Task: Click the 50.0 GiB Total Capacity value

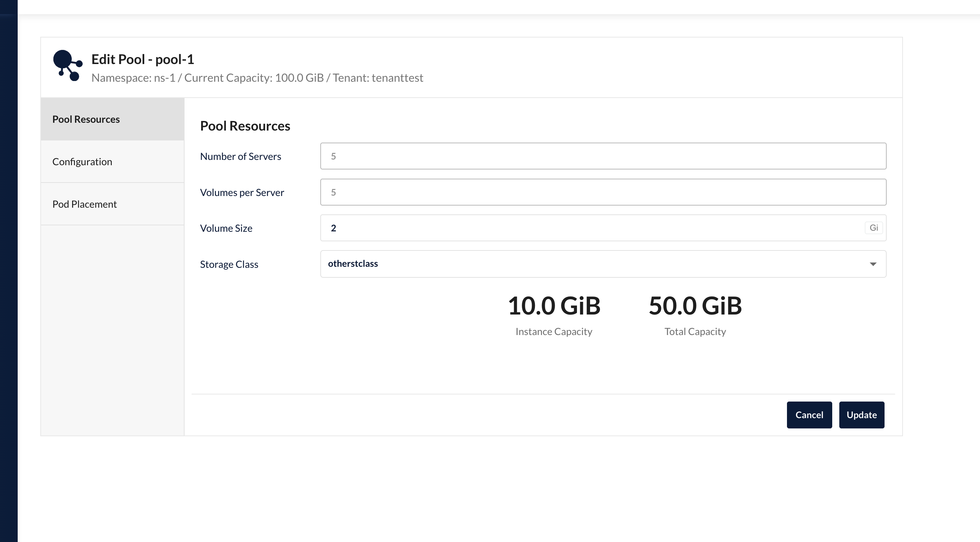Action: pyautogui.click(x=695, y=306)
